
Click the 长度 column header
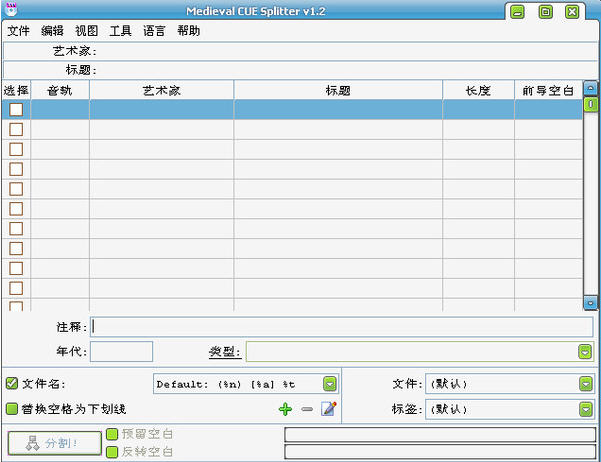(x=478, y=90)
